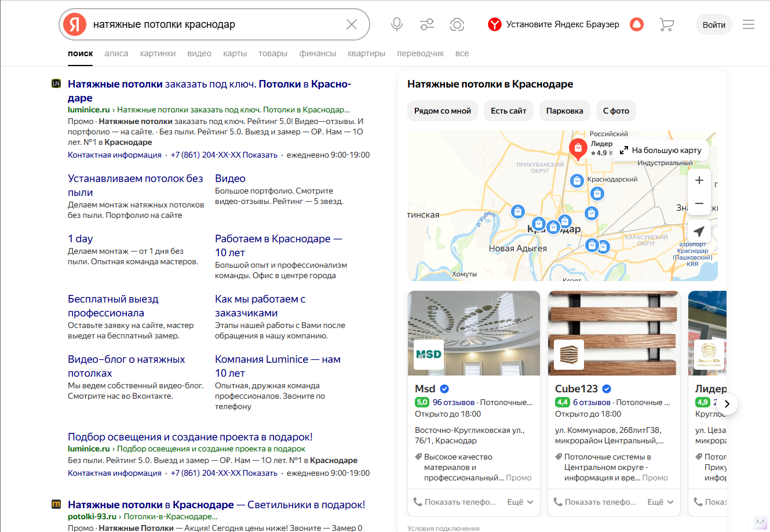Image resolution: width=770 pixels, height=532 pixels.
Task: Open Натяжные потолки заказать под ключ result
Action: [x=209, y=91]
